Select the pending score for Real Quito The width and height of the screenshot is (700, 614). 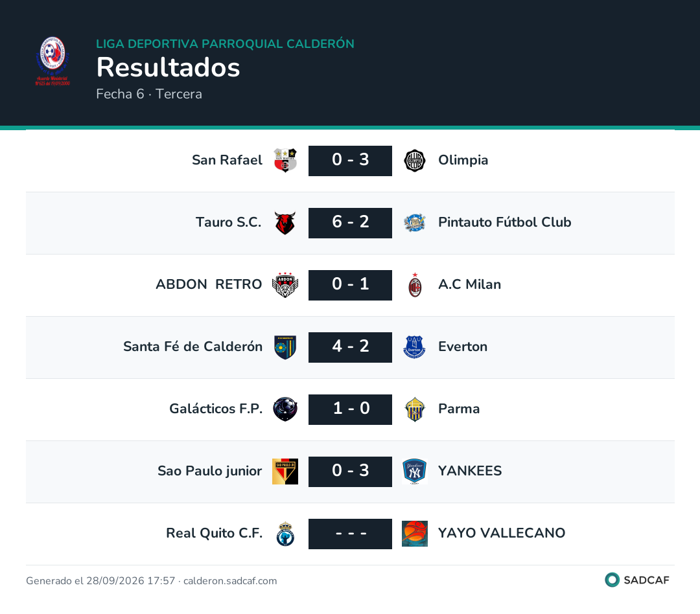pyautogui.click(x=351, y=534)
